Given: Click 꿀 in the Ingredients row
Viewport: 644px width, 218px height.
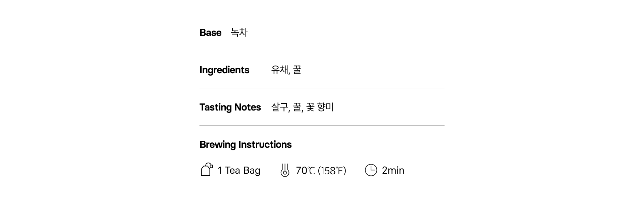Looking at the screenshot, I should tap(297, 70).
